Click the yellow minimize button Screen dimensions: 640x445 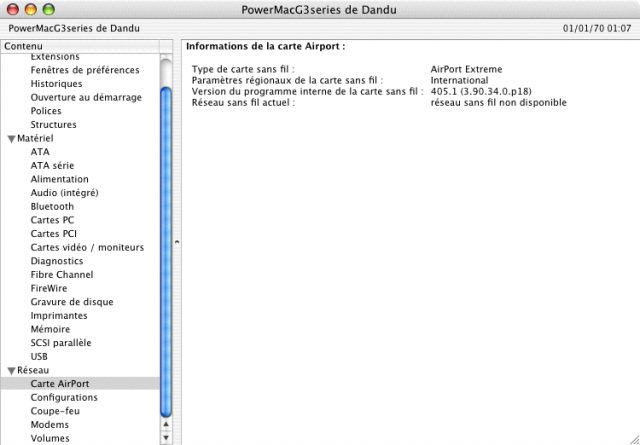point(31,9)
